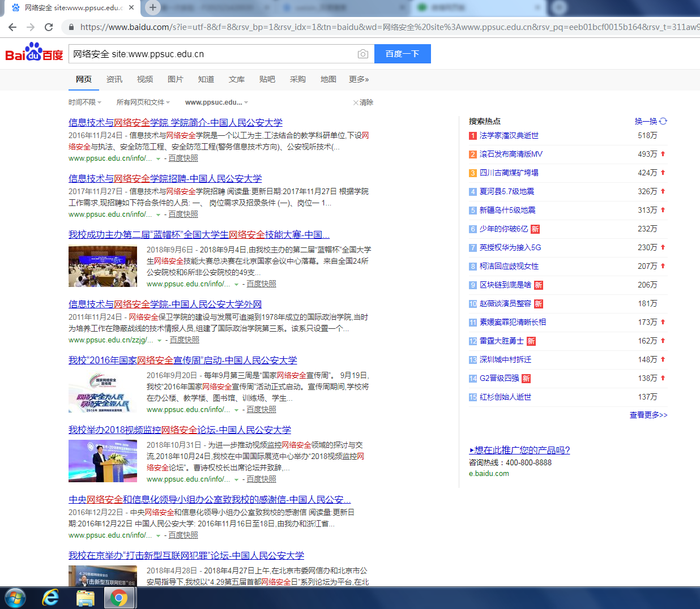Switch to 图片 tab
Image resolution: width=700 pixels, height=609 pixels.
pos(176,79)
